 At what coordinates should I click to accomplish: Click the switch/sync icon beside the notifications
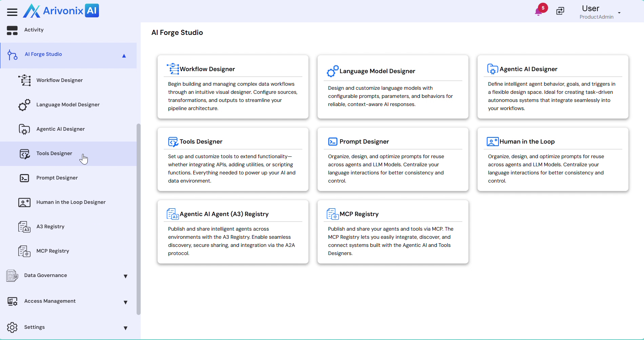tap(560, 11)
